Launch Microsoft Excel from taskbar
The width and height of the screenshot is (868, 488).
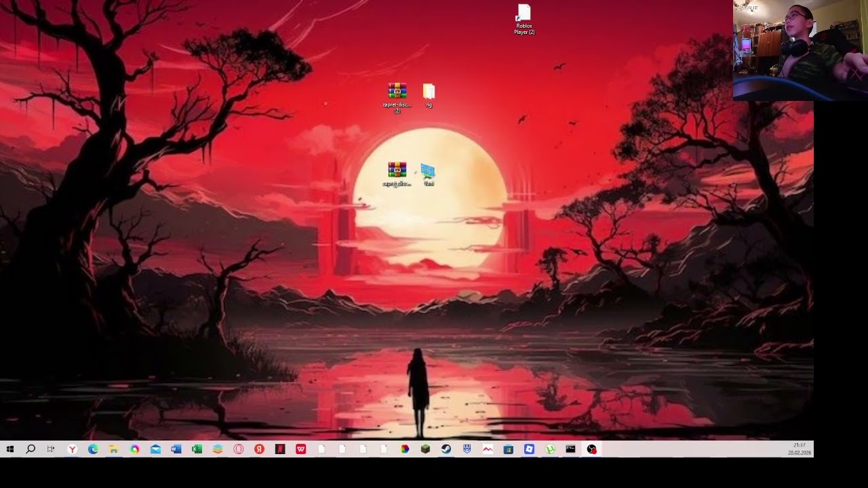point(197,449)
